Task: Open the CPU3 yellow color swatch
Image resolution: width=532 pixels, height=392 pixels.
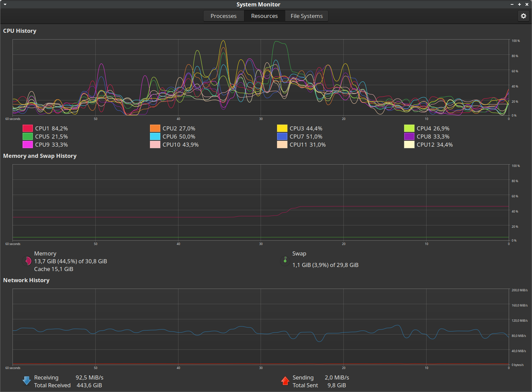Action: [282, 128]
